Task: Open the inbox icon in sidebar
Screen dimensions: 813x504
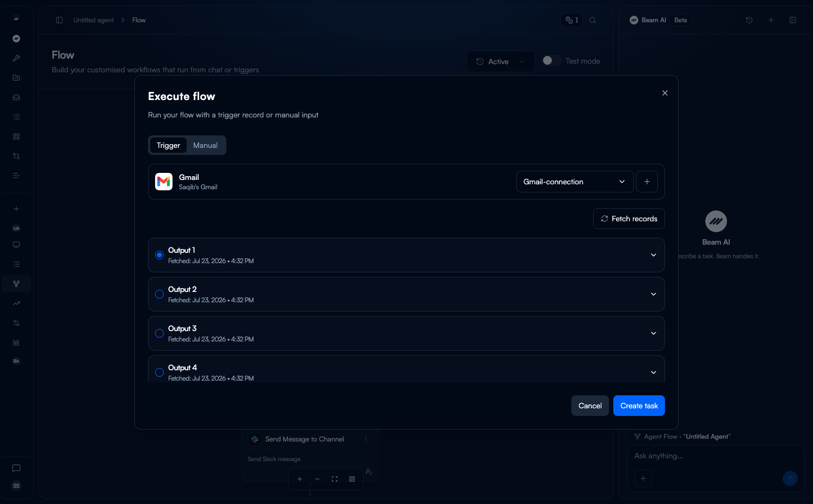Action: pos(16,97)
